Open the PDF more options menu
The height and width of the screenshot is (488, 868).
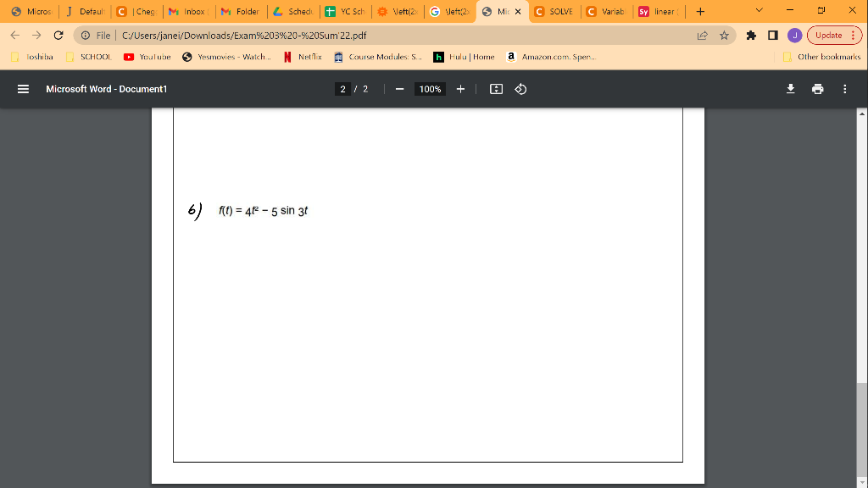point(844,88)
